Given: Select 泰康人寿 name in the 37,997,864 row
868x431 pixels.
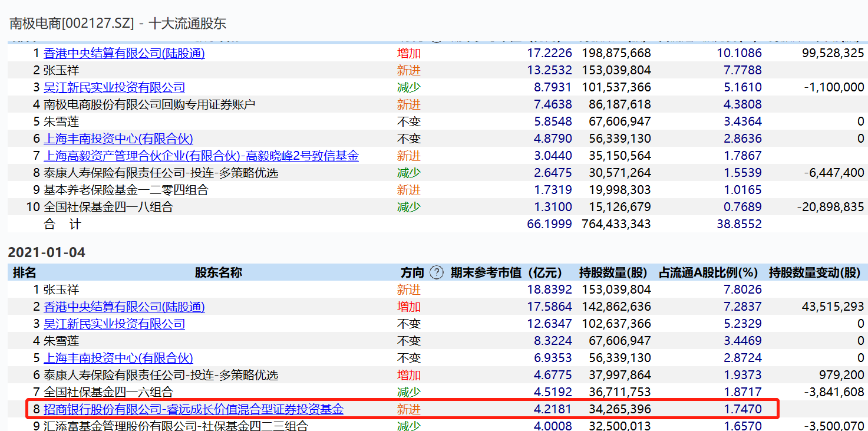Looking at the screenshot, I should [161, 375].
